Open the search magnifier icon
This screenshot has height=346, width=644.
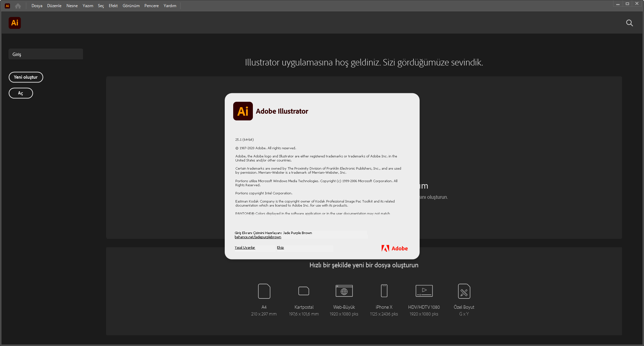click(629, 23)
